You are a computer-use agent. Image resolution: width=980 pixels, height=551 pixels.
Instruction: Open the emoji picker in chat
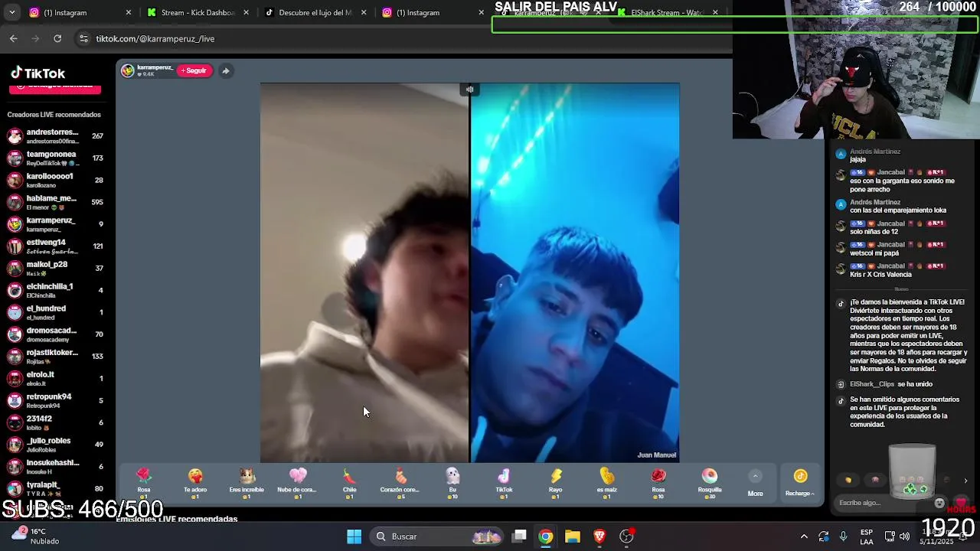pos(939,503)
